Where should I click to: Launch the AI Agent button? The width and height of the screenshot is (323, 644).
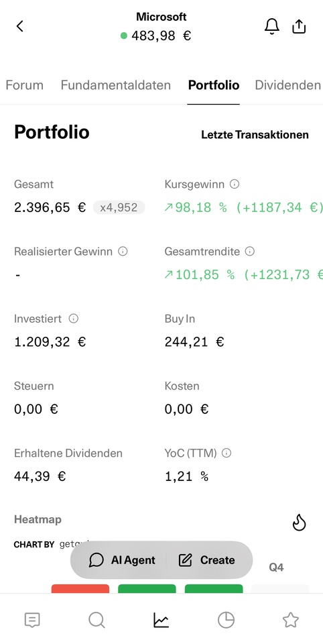122,560
